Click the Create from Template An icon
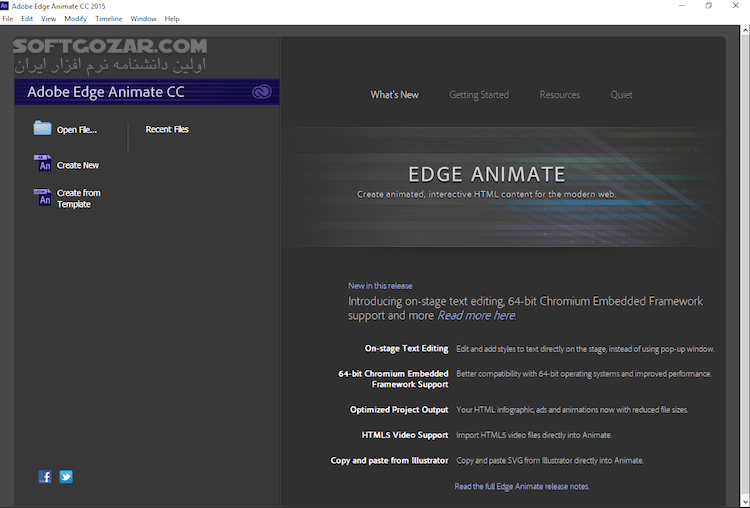Screen dimensions: 750x508 [42, 197]
